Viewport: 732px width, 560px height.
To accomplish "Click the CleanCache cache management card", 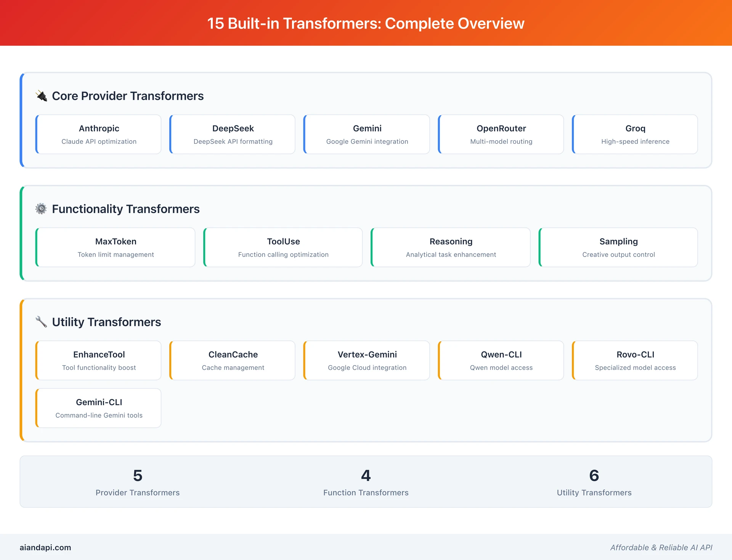I will click(233, 360).
